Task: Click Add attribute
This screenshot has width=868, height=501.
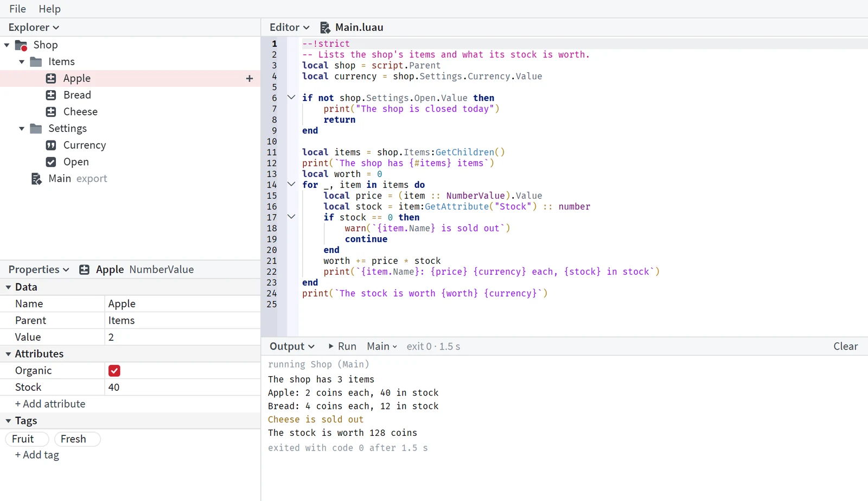Action: click(50, 404)
